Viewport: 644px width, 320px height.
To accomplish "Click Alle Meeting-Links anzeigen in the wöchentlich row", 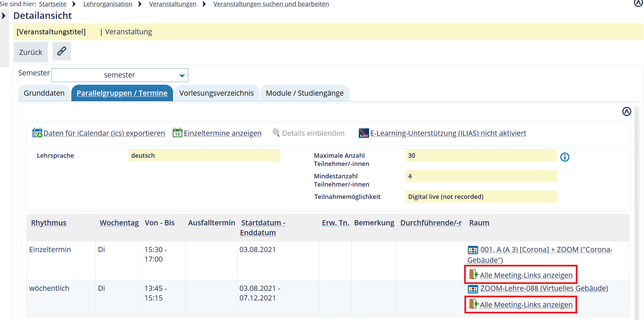I will point(526,305).
